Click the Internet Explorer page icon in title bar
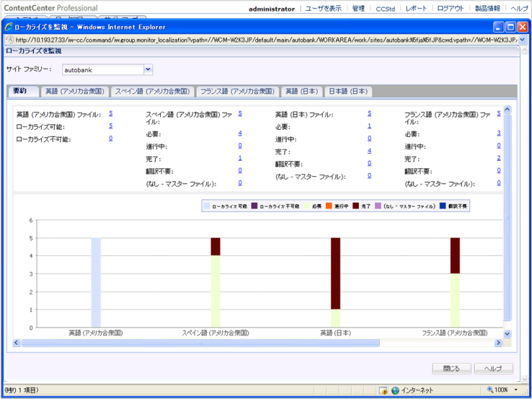532x399 pixels. tap(9, 27)
